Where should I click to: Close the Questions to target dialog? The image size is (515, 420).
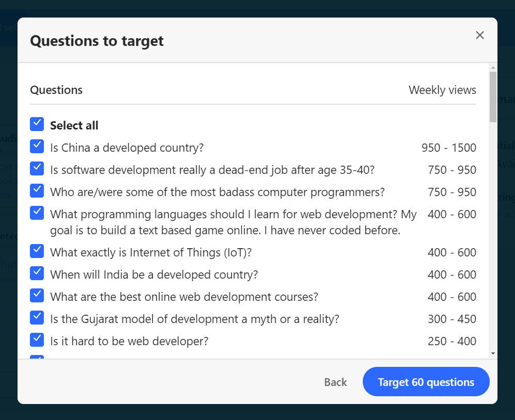pos(480,35)
